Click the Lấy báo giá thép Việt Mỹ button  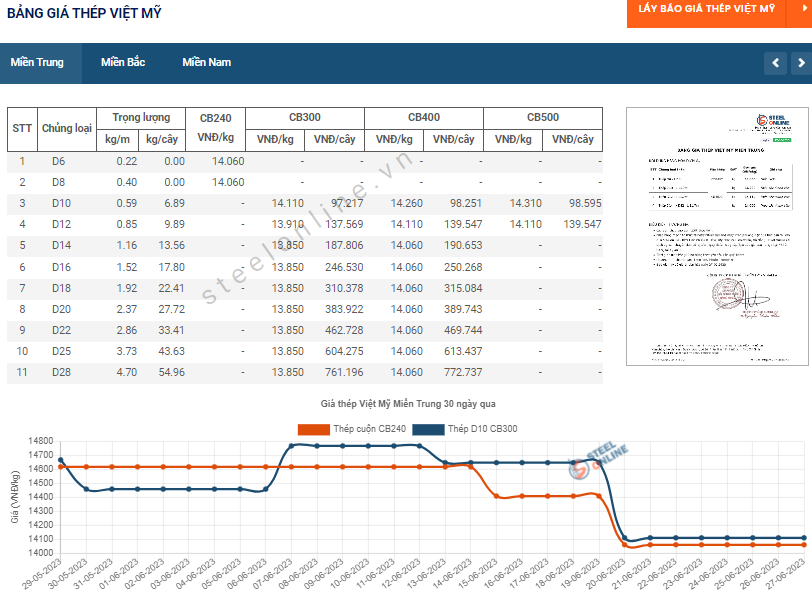point(706,11)
